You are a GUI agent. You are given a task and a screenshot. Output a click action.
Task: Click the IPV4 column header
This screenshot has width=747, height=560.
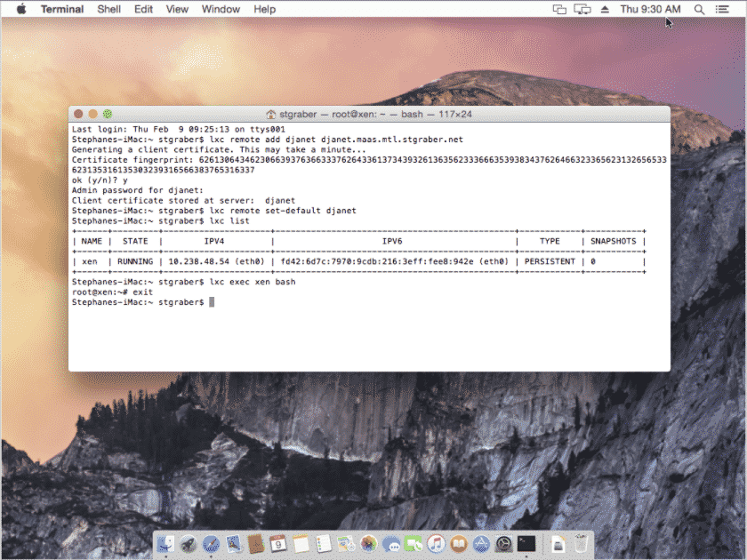point(214,241)
